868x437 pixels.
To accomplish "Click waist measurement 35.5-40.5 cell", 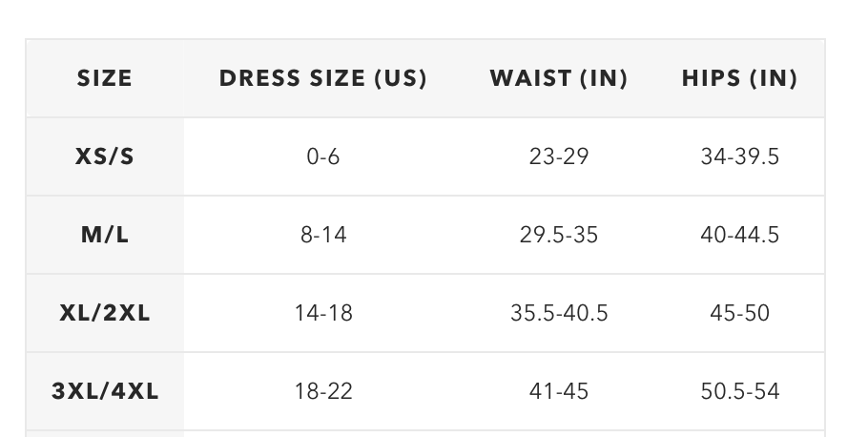I will 559,313.
